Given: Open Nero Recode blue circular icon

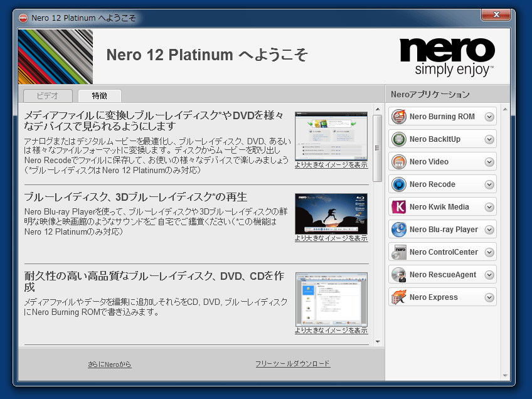Looking at the screenshot, I should [398, 184].
